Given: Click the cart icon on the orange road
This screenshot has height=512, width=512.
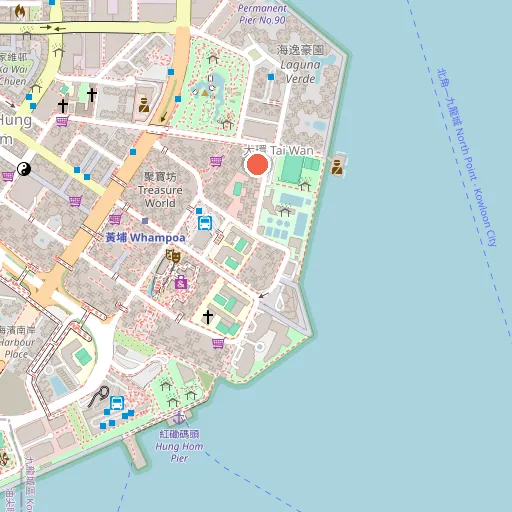Looking at the screenshot, I should click(115, 219).
